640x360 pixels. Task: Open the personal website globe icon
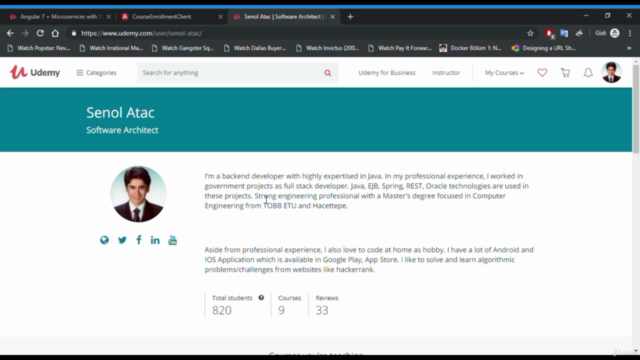(104, 240)
